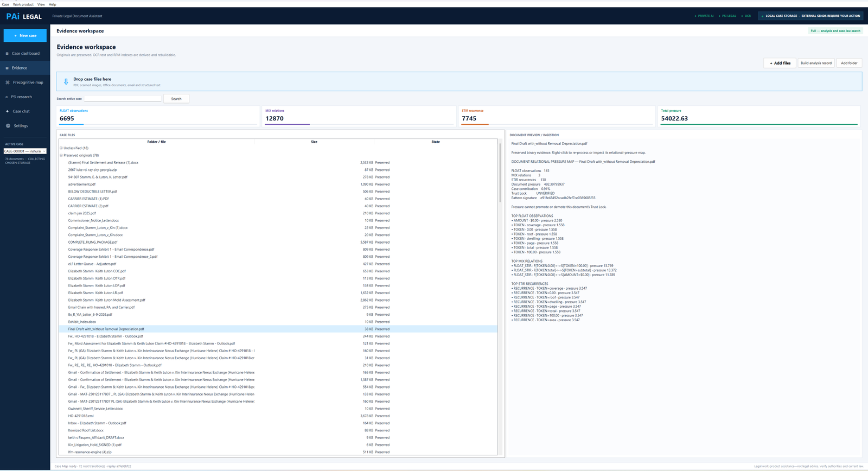Click the PSI LEGAL status indicator
This screenshot has height=471, width=868.
pos(727,16)
